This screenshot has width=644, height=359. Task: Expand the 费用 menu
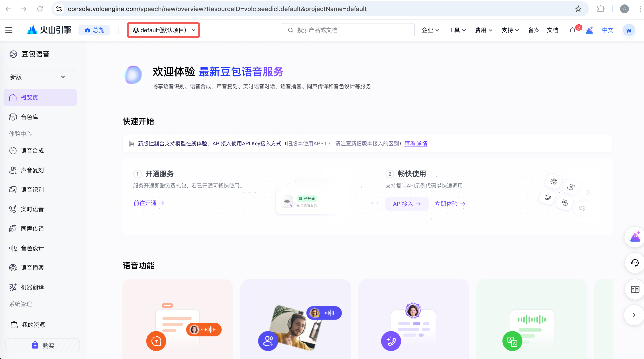tap(483, 30)
